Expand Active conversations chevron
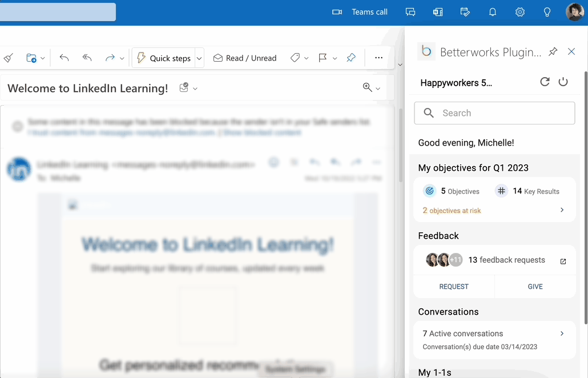The width and height of the screenshot is (588, 378). tap(562, 333)
